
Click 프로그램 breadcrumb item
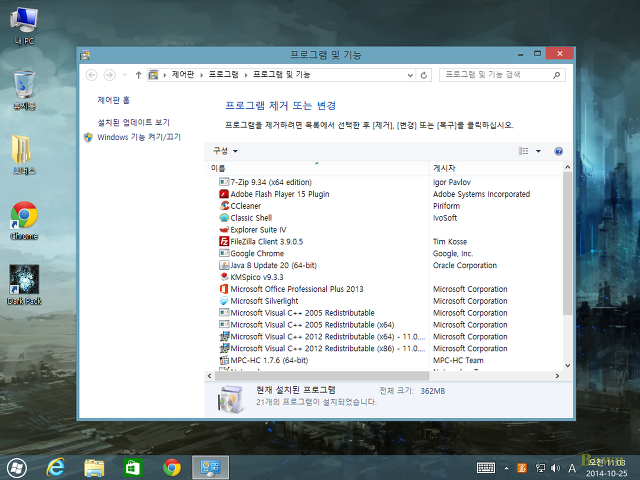(x=224, y=75)
